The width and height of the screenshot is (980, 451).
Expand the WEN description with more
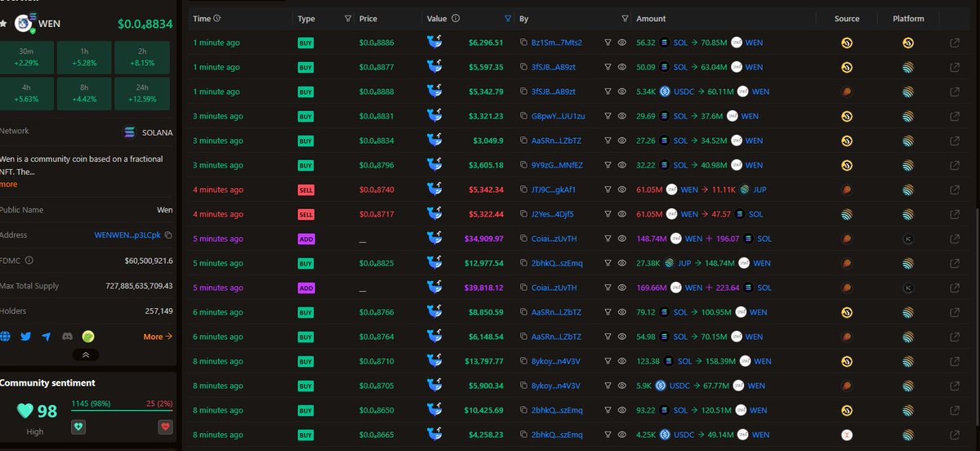click(8, 184)
